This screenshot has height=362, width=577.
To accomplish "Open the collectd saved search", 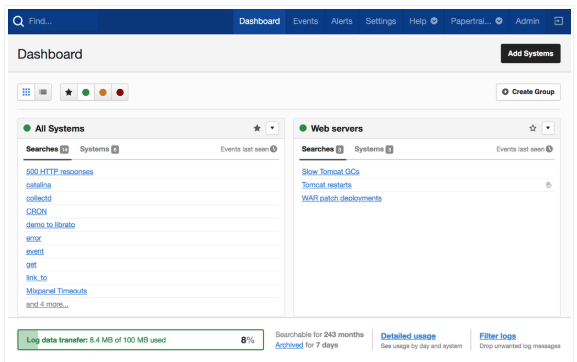I will [39, 198].
